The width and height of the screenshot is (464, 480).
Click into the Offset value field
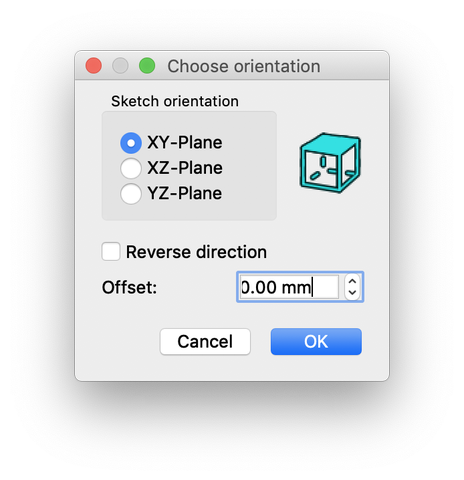tap(289, 287)
